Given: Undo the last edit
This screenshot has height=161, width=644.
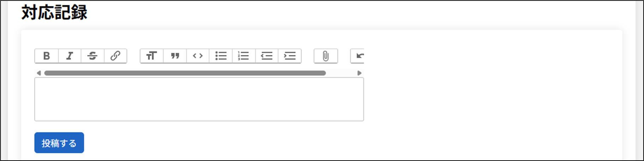Looking at the screenshot, I should click(x=358, y=56).
